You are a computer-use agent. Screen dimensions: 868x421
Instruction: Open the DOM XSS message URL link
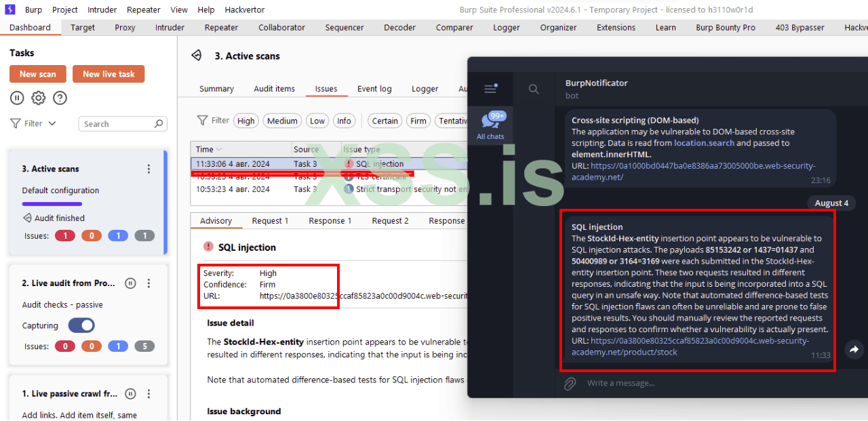click(x=693, y=172)
